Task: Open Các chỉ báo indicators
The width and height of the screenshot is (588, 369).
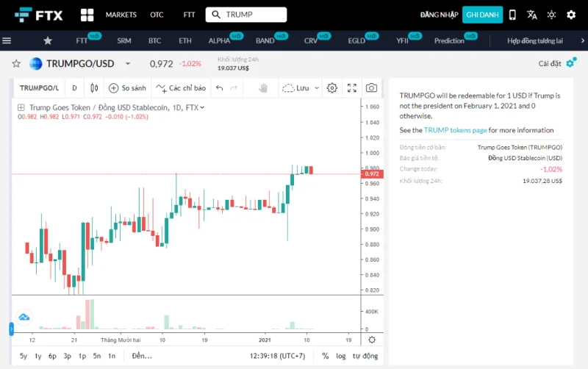Action: (181, 87)
